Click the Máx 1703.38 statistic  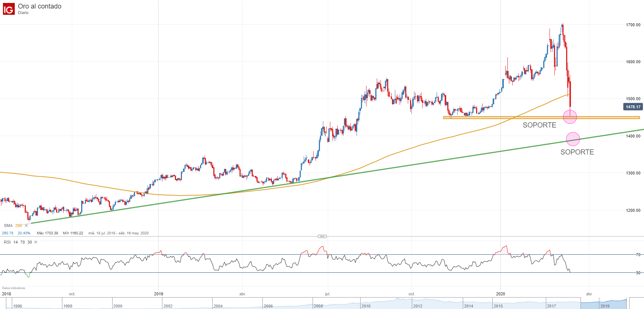(x=47, y=233)
